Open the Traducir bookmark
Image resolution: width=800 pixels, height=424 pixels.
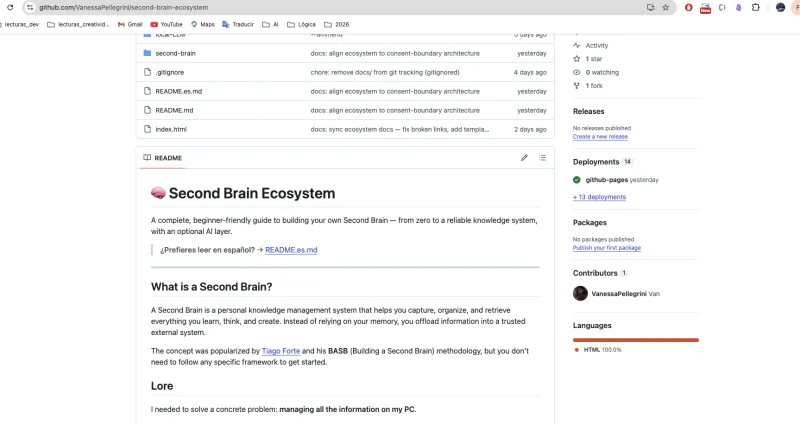pos(238,24)
